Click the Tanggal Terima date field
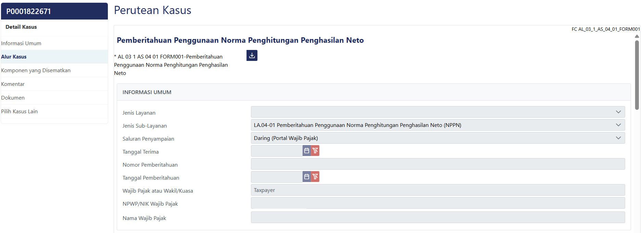Viewport: 644px width, 233px height. tap(276, 151)
